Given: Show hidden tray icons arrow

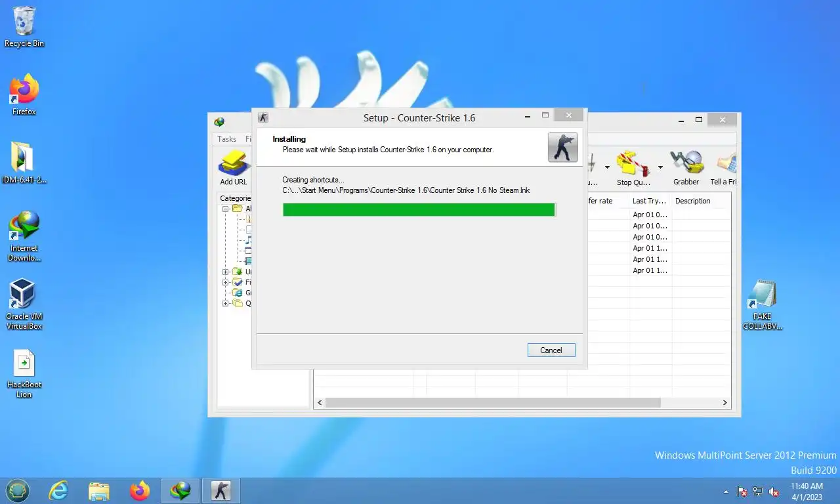Looking at the screenshot, I should pos(726,492).
